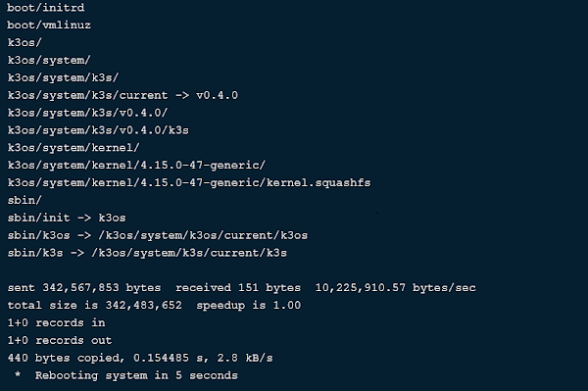Image resolution: width=588 pixels, height=391 pixels.
Task: Click the 4.15.0-47-generic/ directory line
Action: [x=136, y=166]
